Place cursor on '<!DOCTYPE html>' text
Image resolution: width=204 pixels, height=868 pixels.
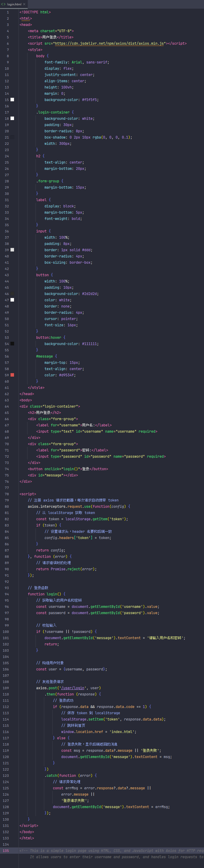pos(35,12)
